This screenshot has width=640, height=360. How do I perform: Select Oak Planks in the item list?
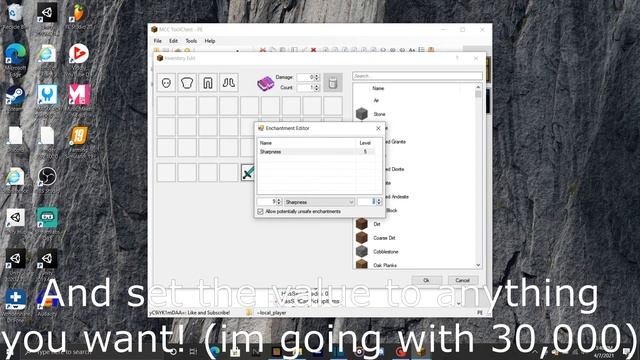[x=385, y=265]
